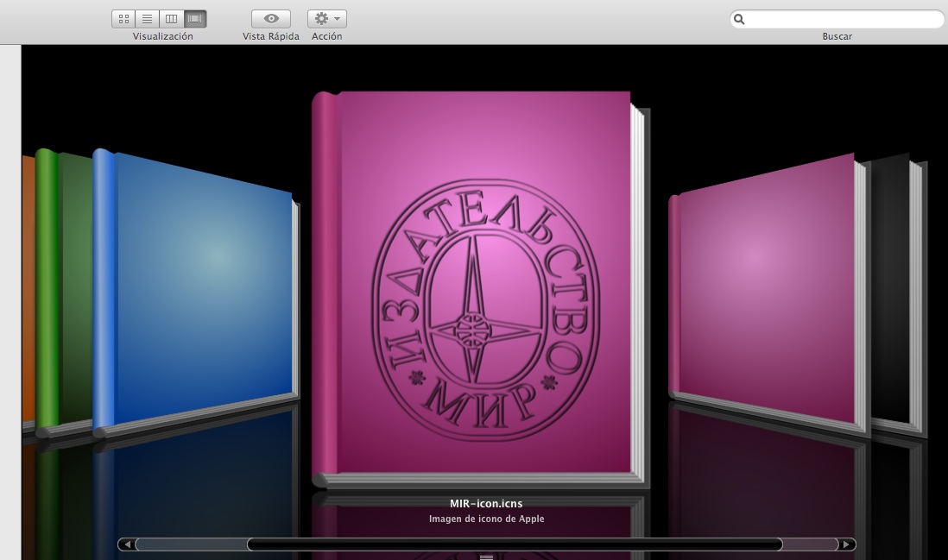Click the left scroll arrow of Cover Flow
The image size is (948, 560).
126,544
